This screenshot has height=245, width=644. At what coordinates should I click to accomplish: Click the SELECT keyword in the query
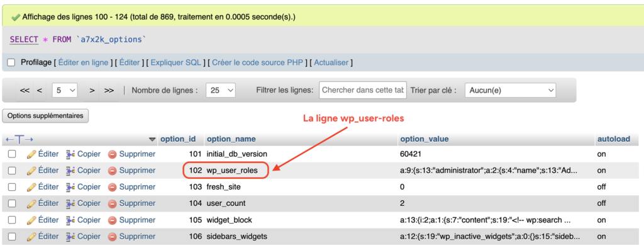click(x=24, y=40)
